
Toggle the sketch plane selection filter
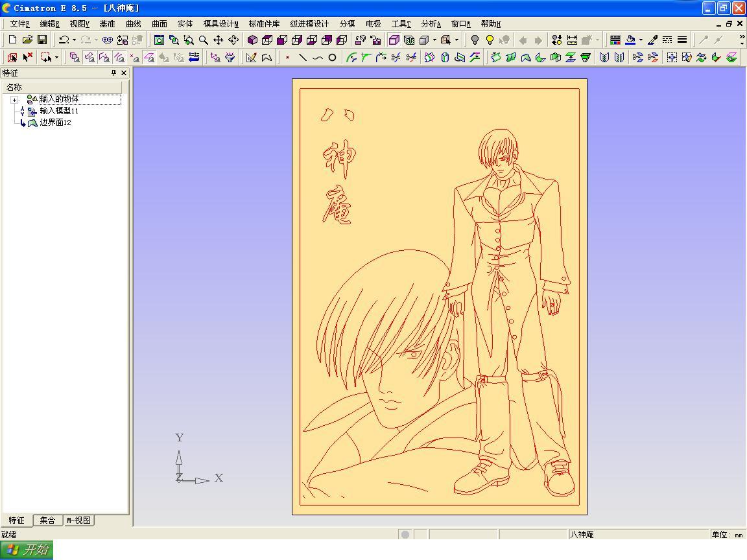click(x=149, y=58)
